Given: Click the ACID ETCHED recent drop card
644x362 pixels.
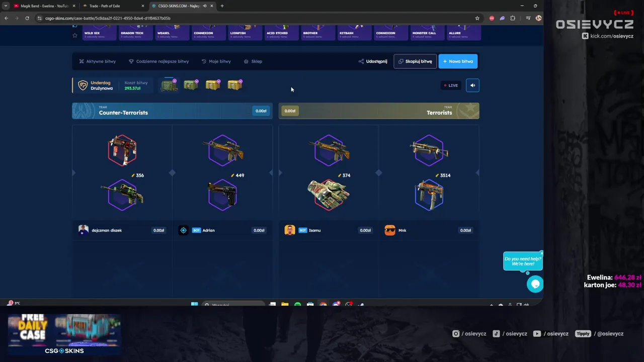Looking at the screenshot, I should [x=282, y=33].
